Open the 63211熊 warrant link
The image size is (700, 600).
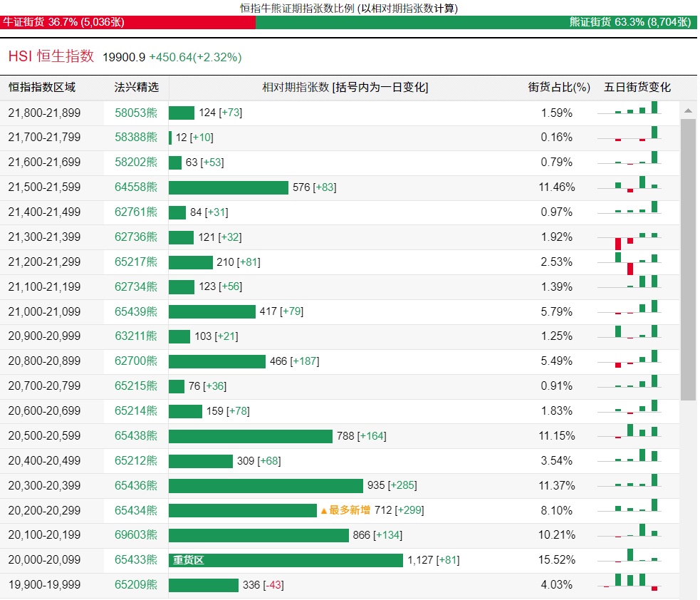136,336
